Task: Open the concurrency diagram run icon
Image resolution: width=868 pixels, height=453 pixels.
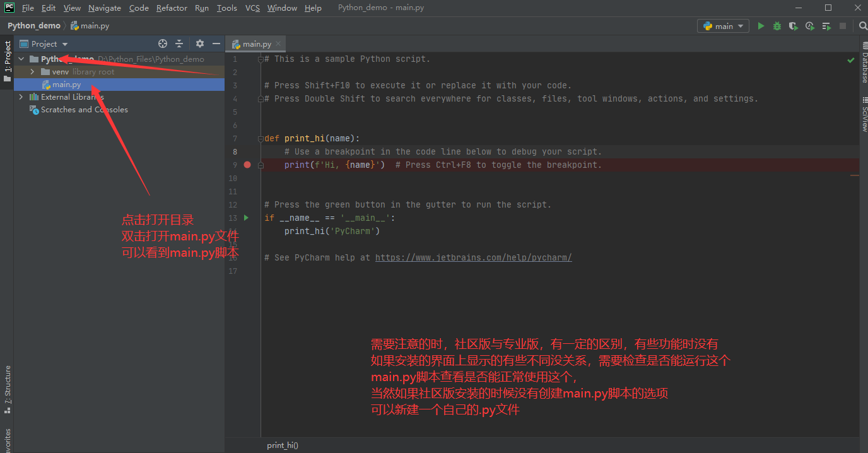Action: coord(826,26)
